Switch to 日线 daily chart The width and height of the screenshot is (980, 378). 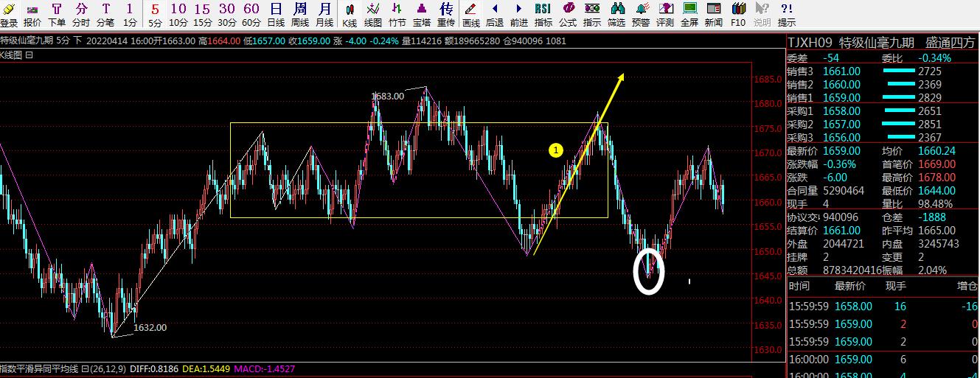point(275,14)
